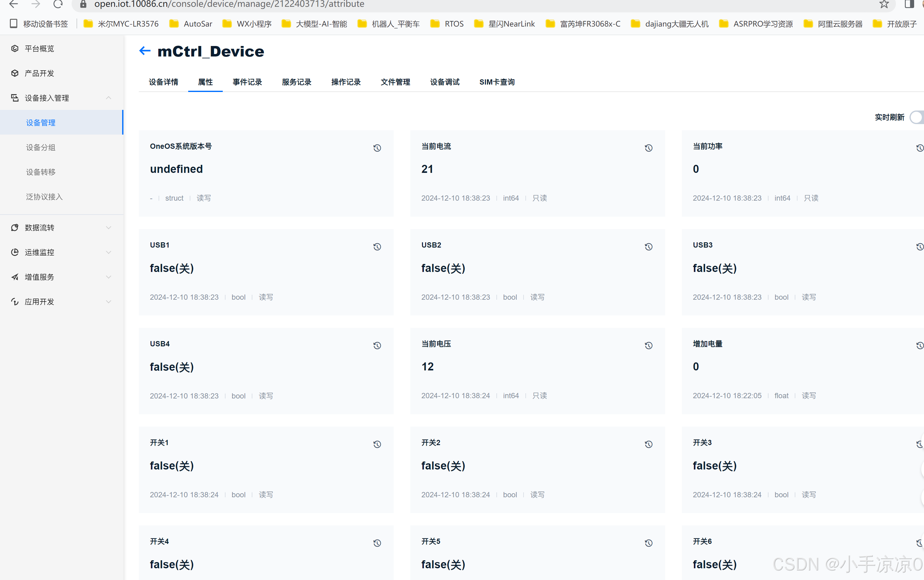View USB1 attribute history icon
This screenshot has width=924, height=580.
pos(377,247)
